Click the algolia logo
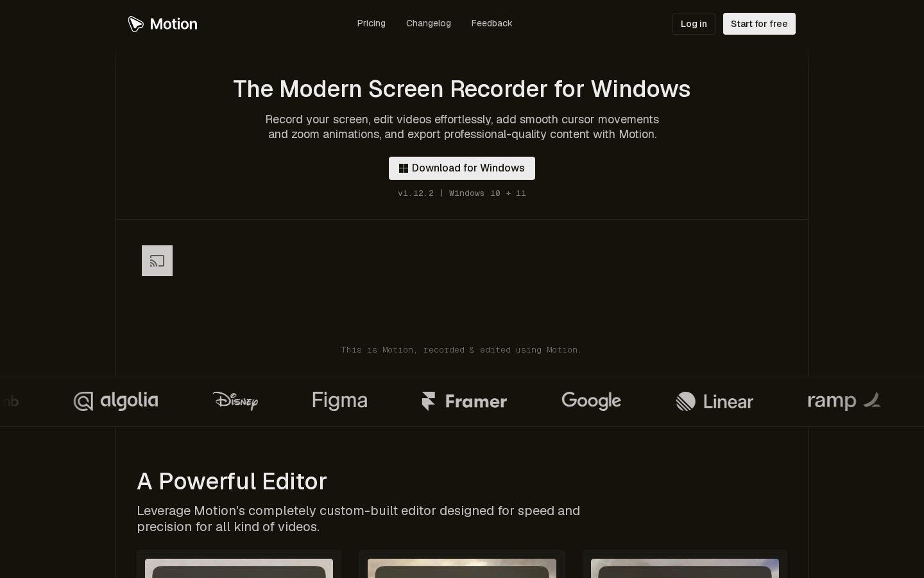Image resolution: width=924 pixels, height=578 pixels. tap(116, 401)
